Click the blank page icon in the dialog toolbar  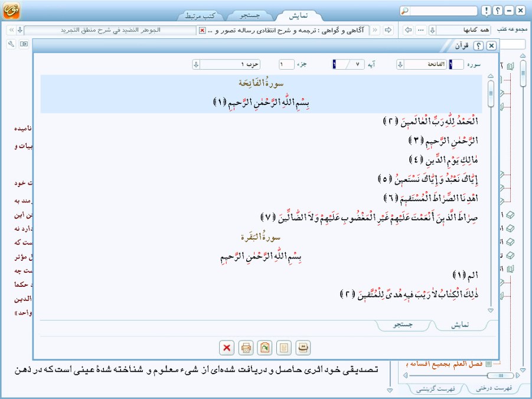(x=283, y=348)
